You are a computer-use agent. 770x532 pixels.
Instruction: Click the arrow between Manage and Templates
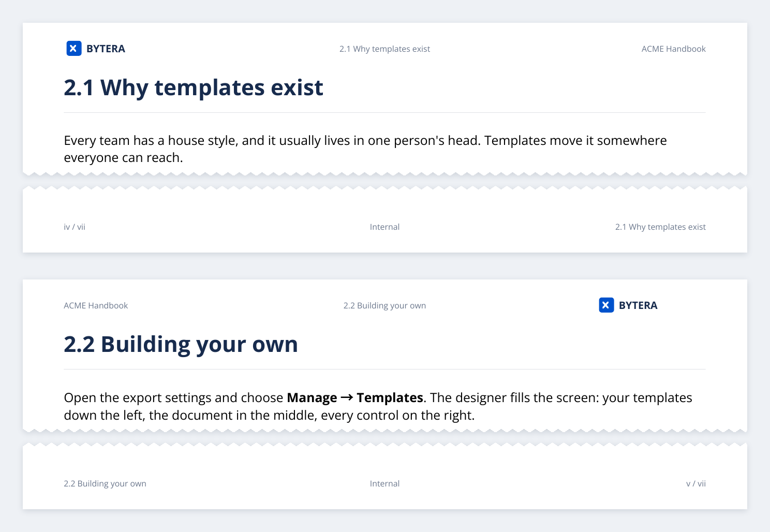[x=347, y=397]
